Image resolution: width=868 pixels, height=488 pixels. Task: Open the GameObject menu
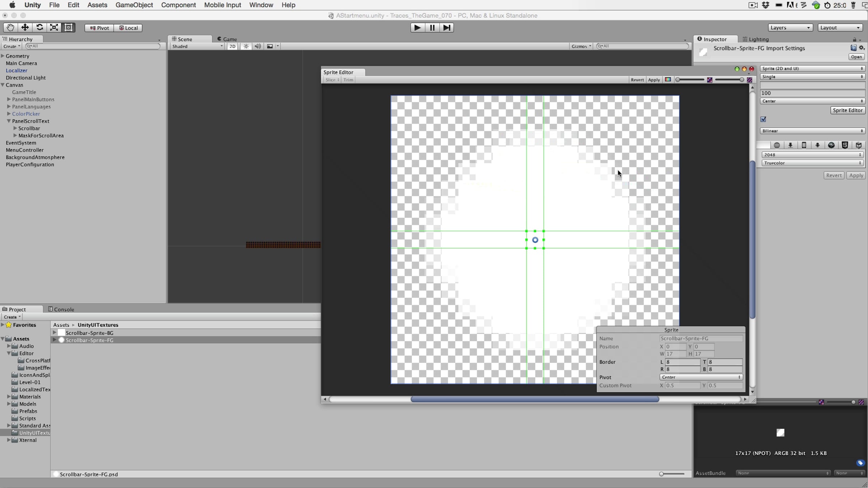[134, 5]
